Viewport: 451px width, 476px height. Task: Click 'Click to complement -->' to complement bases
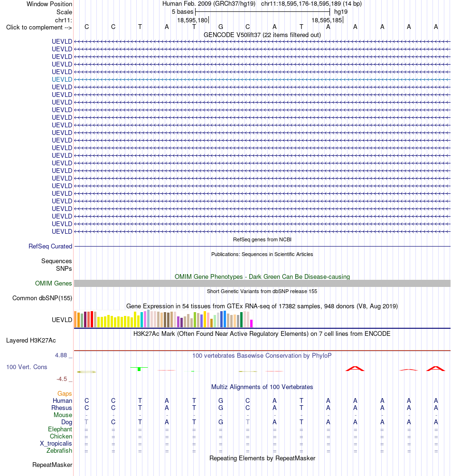(x=39, y=28)
